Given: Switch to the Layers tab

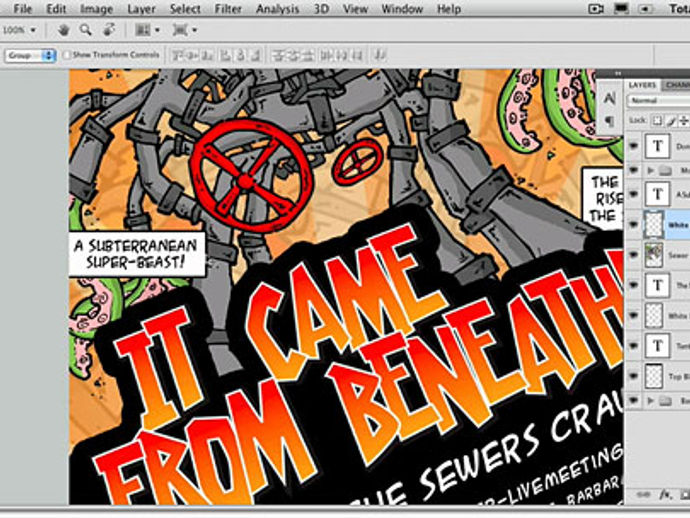Looking at the screenshot, I should tap(642, 85).
